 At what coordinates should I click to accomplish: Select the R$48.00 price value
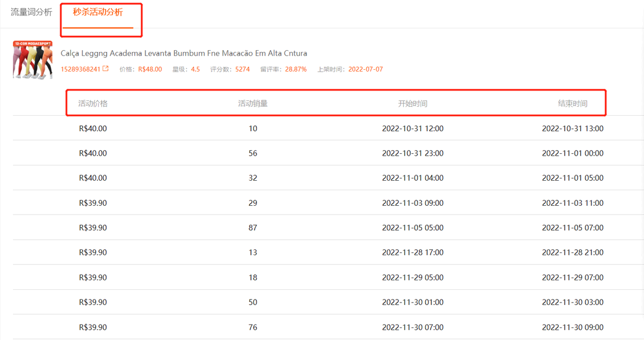pos(150,69)
